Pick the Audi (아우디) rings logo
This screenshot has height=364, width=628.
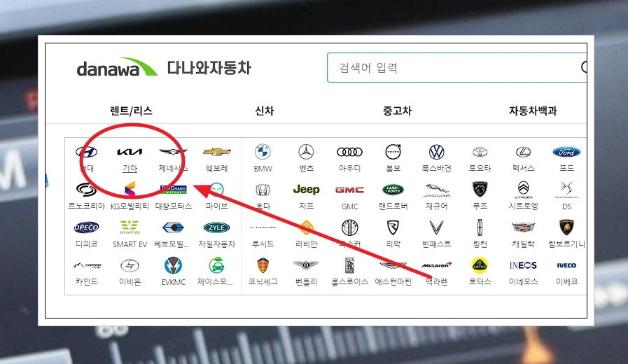349,152
